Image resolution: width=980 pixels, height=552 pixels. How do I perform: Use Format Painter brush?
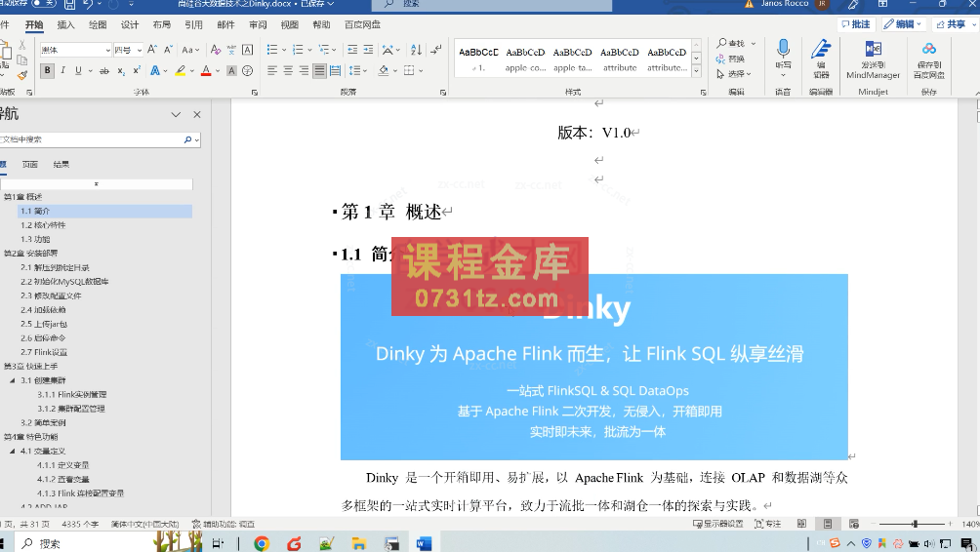pos(21,75)
